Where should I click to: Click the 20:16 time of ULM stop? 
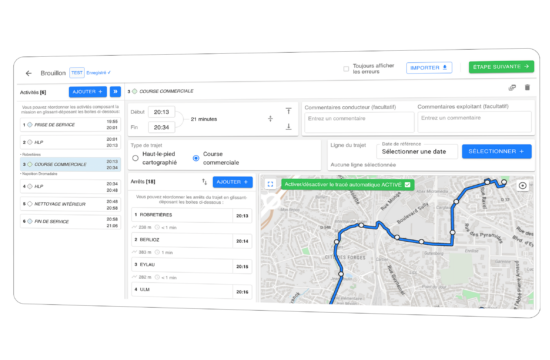[242, 292]
